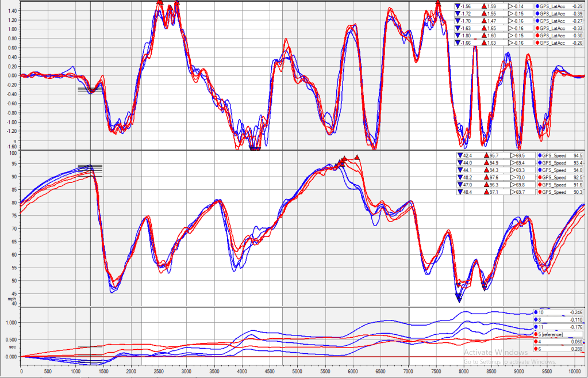
Task: Click blue minimum triangle beside 42.4 speed
Action: 458,155
